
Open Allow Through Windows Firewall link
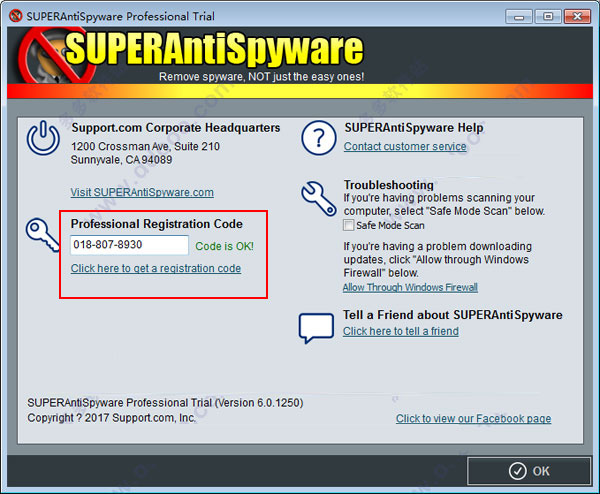click(x=410, y=287)
